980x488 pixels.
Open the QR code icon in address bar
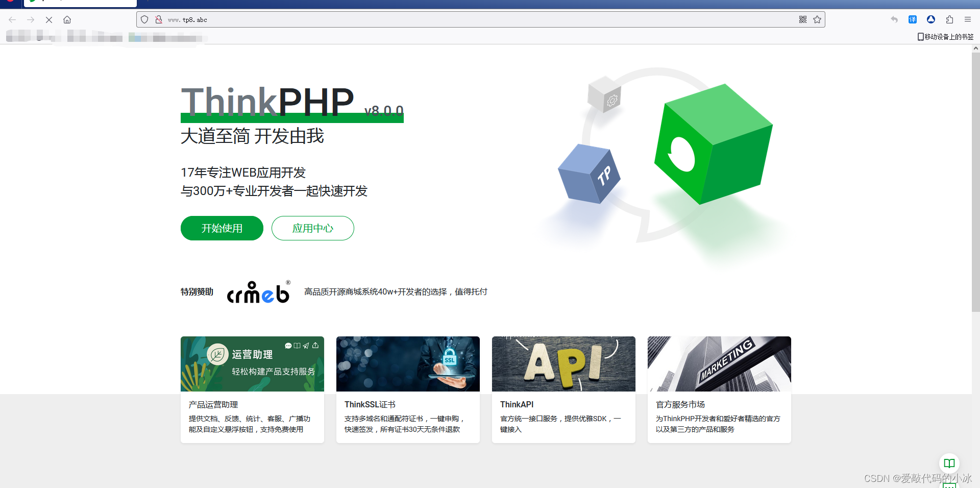click(803, 19)
